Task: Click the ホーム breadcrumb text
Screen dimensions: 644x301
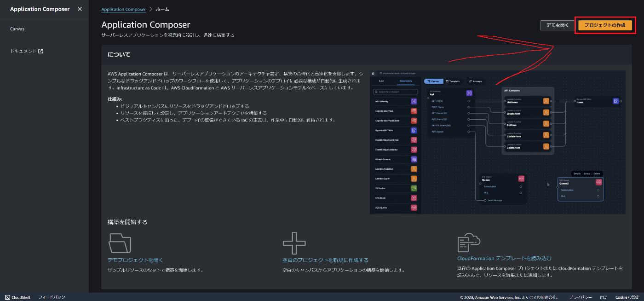Action: pyautogui.click(x=162, y=9)
